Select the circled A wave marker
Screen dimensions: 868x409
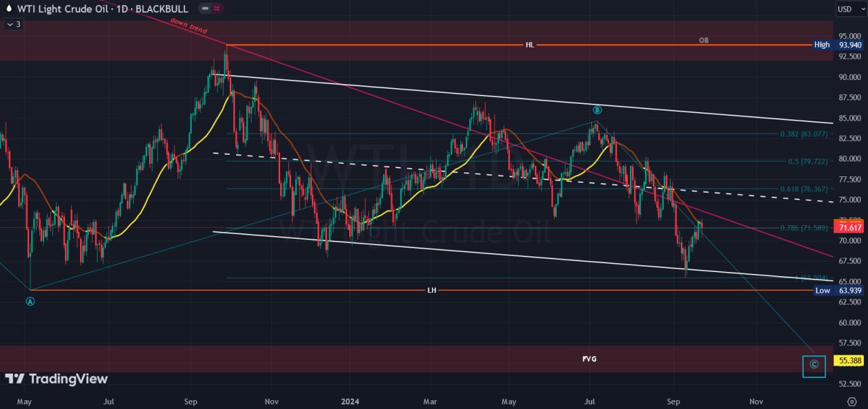31,302
